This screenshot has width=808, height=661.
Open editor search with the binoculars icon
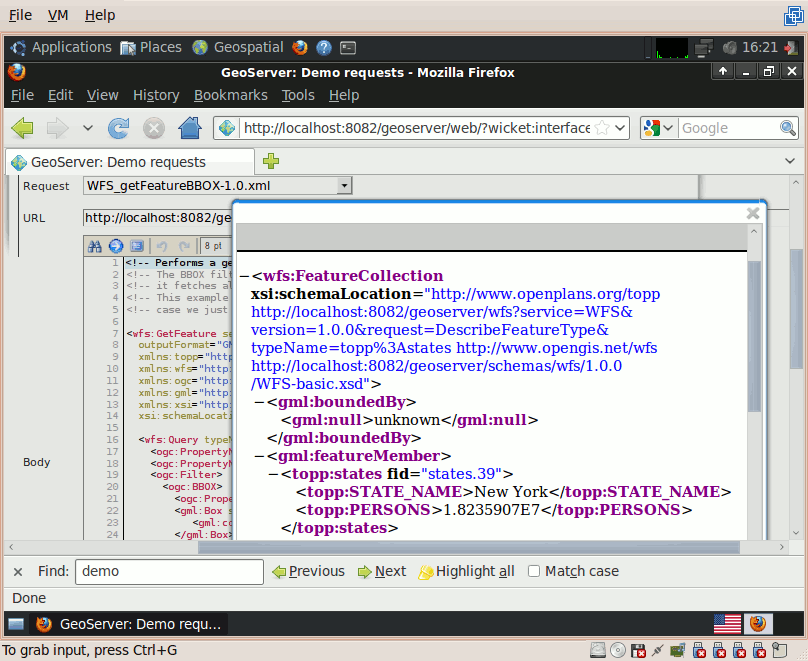[94, 246]
